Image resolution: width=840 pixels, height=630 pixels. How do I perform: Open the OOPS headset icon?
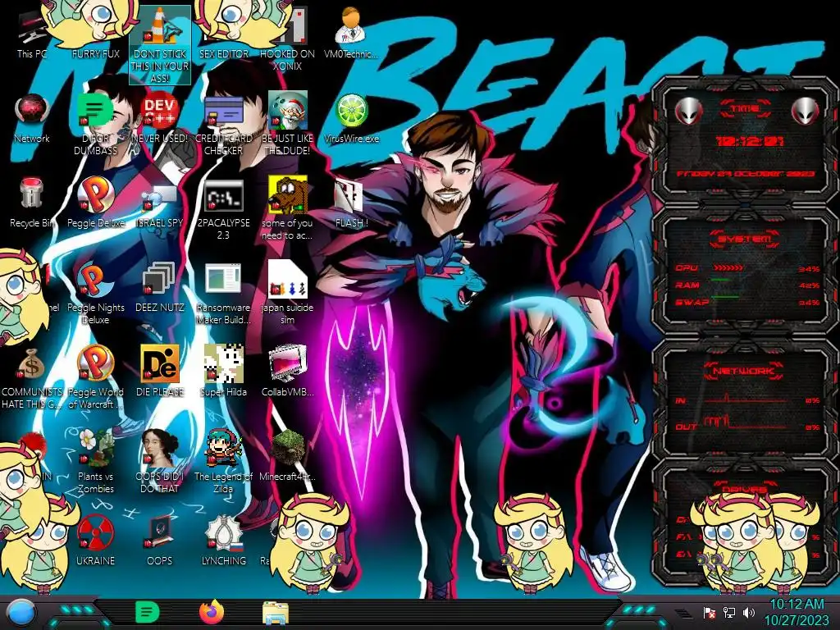point(160,541)
